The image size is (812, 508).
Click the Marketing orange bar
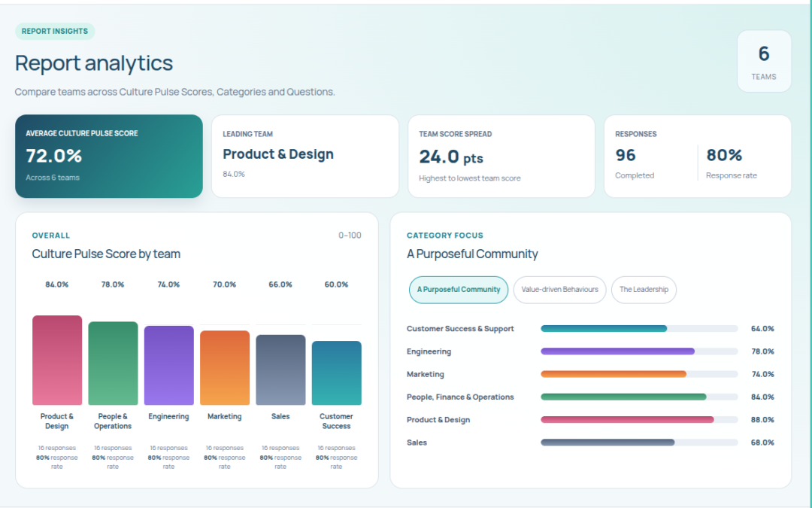pos(225,367)
